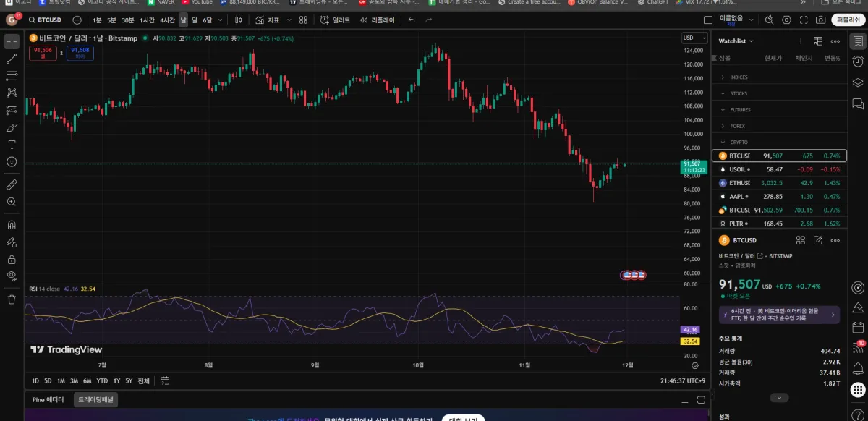
Task: Switch to 6달 timeframe
Action: (x=208, y=20)
